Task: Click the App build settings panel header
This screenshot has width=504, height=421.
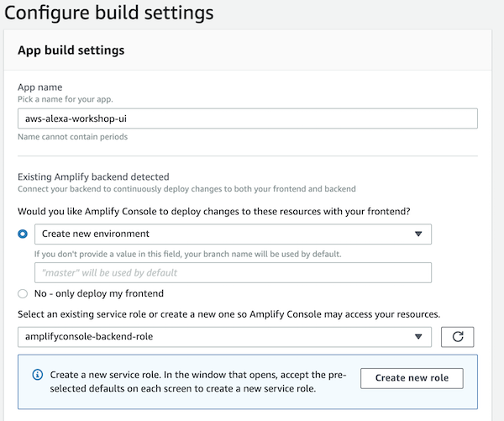Action: (x=71, y=50)
